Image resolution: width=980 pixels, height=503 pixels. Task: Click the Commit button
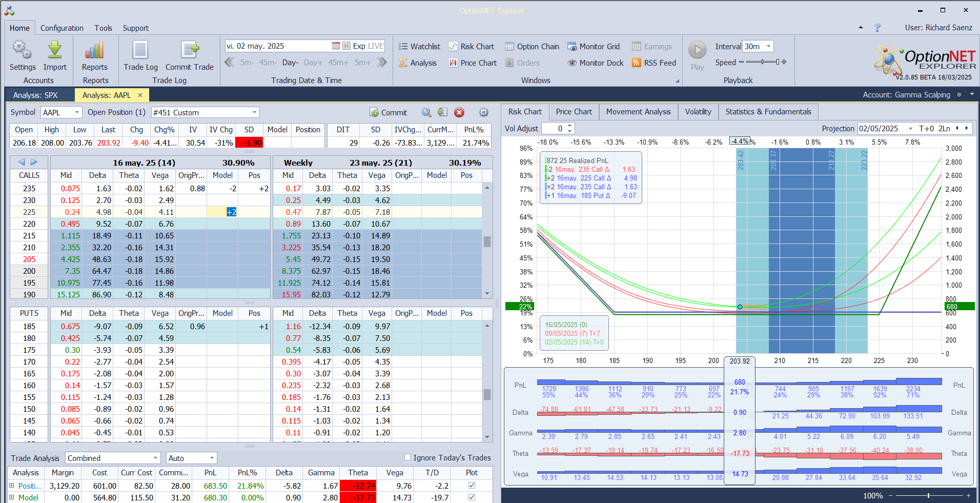388,112
